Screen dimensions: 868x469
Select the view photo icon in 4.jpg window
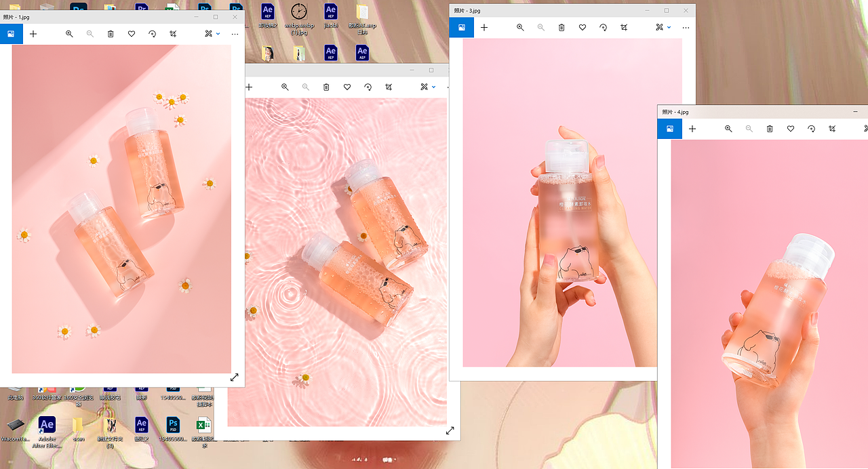pos(669,128)
